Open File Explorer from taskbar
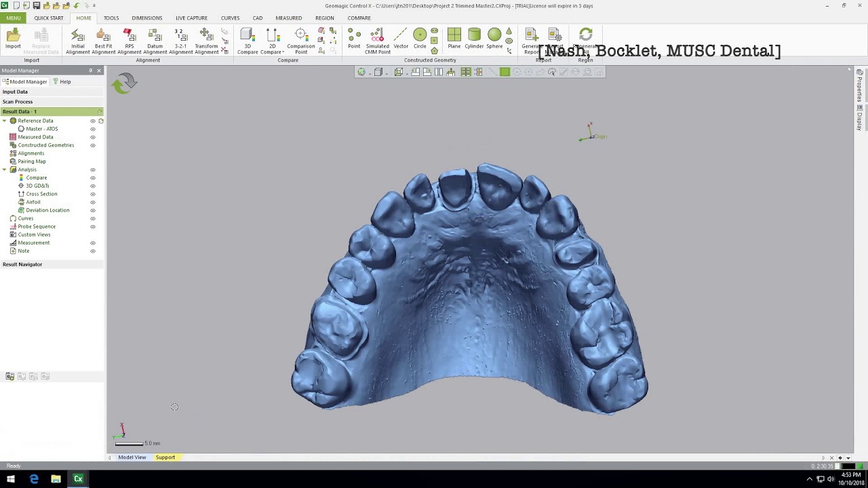 [56, 479]
